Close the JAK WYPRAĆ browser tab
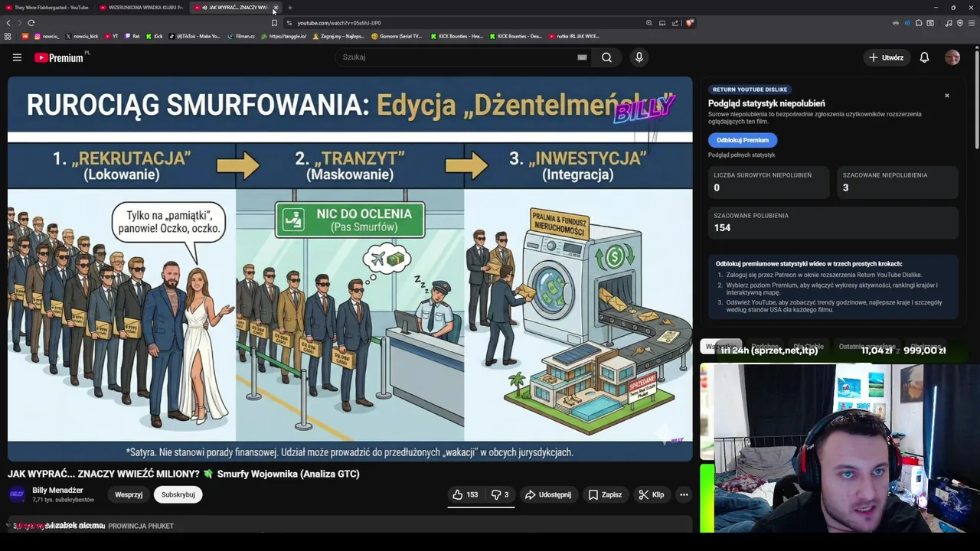This screenshot has height=551, width=980. [x=276, y=8]
